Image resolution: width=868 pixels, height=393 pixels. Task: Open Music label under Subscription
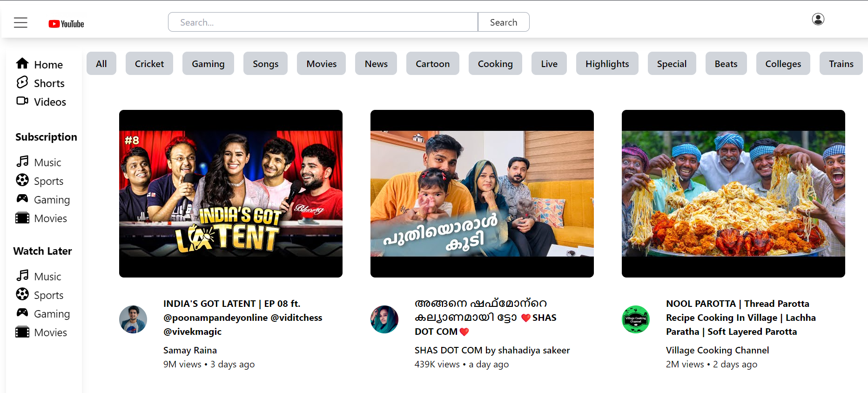[x=47, y=163]
